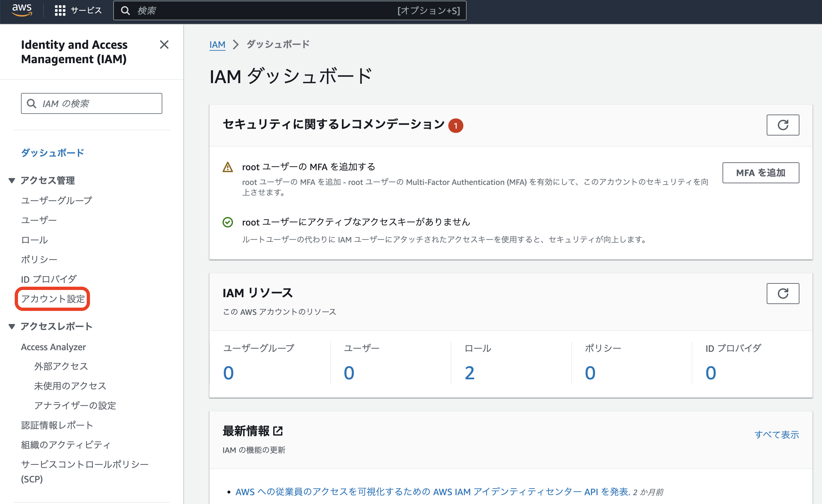Open アカウント設定 from the sidebar
822x504 pixels.
coord(52,299)
